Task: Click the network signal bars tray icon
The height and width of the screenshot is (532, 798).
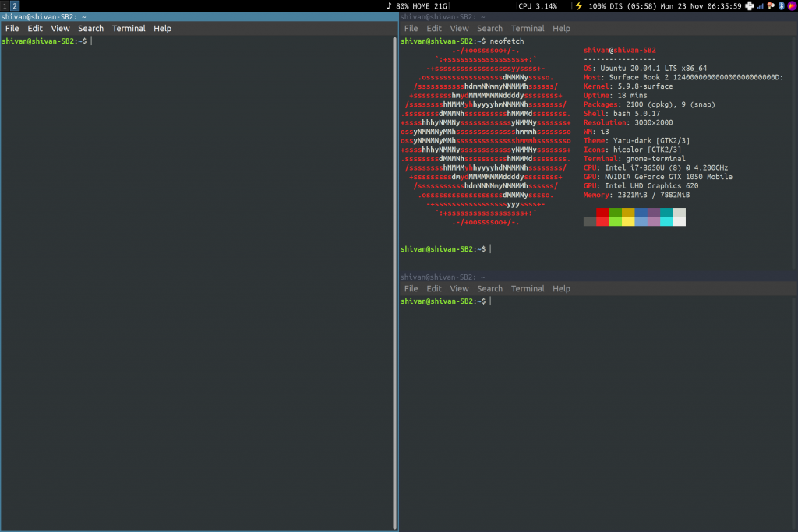Action: pos(760,5)
